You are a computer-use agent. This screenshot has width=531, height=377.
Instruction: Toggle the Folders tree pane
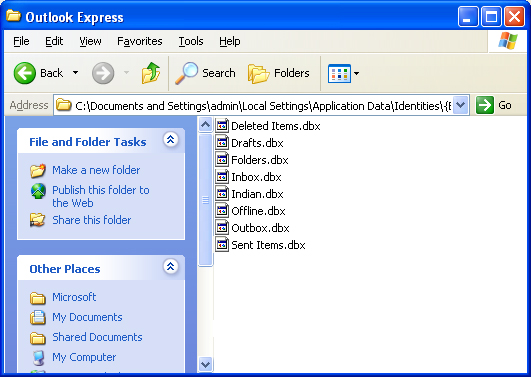pos(278,73)
